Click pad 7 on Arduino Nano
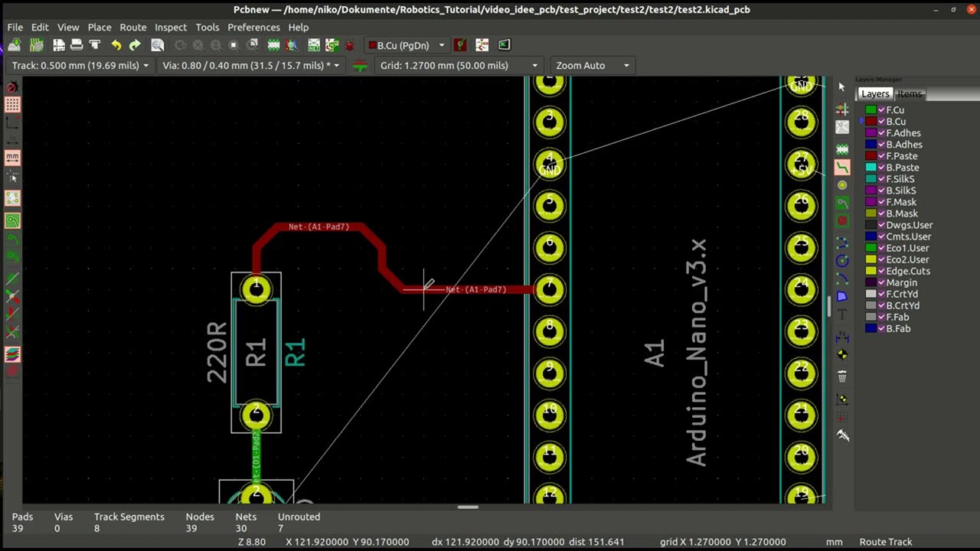Viewport: 980px width, 551px height. (549, 289)
